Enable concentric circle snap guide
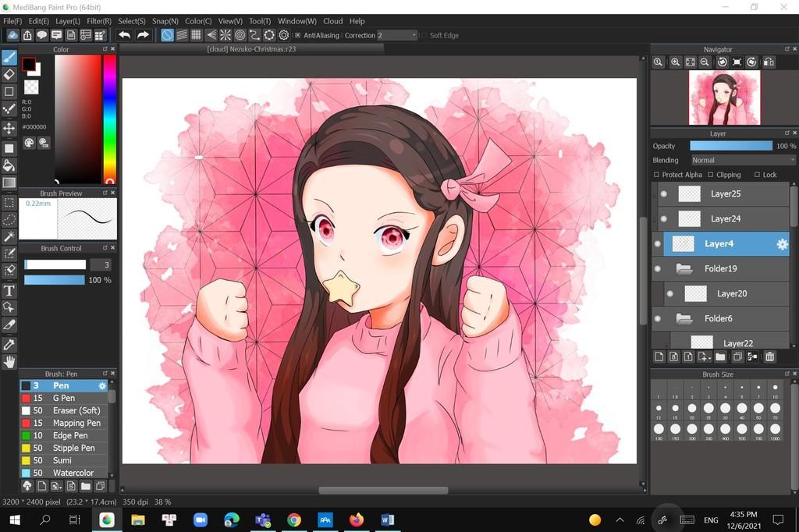This screenshot has width=799, height=532. click(x=240, y=35)
